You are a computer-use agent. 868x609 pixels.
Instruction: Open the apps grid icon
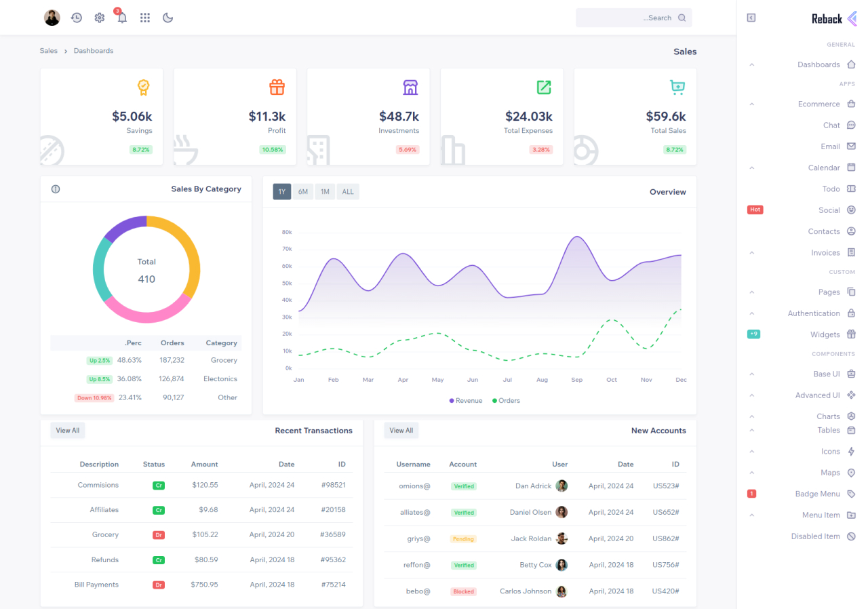[x=145, y=18]
